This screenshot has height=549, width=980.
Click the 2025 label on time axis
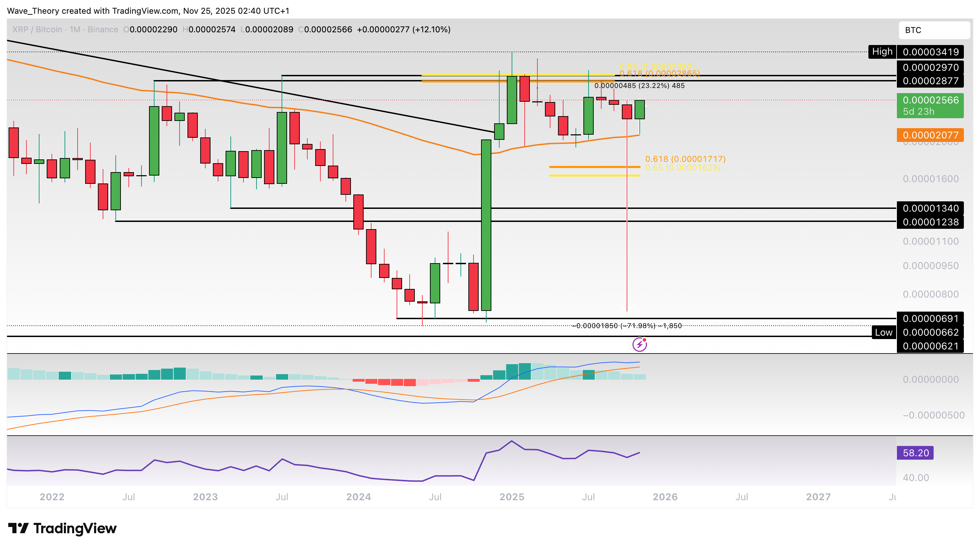(x=512, y=497)
